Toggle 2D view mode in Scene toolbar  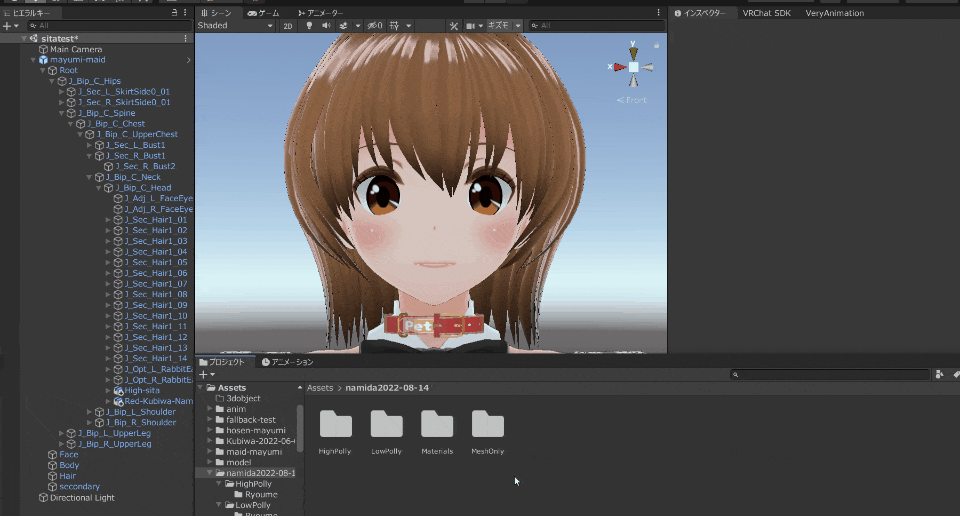287,25
